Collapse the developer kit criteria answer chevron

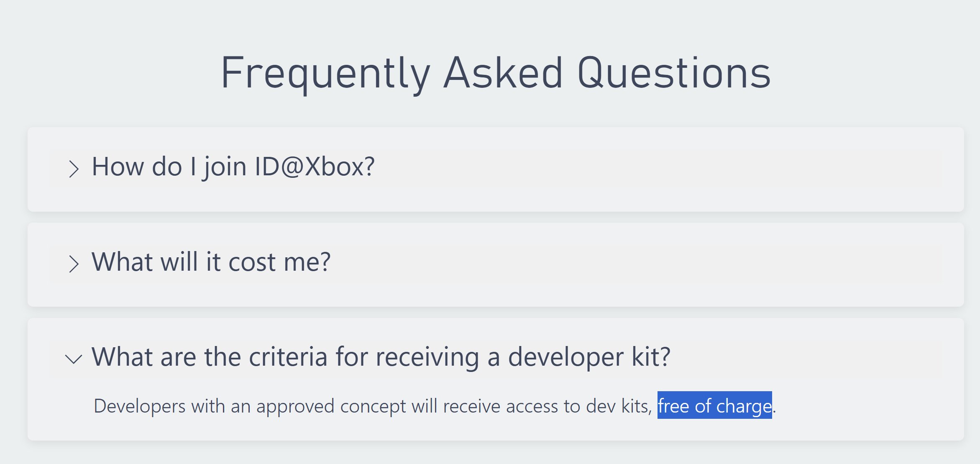click(x=74, y=359)
